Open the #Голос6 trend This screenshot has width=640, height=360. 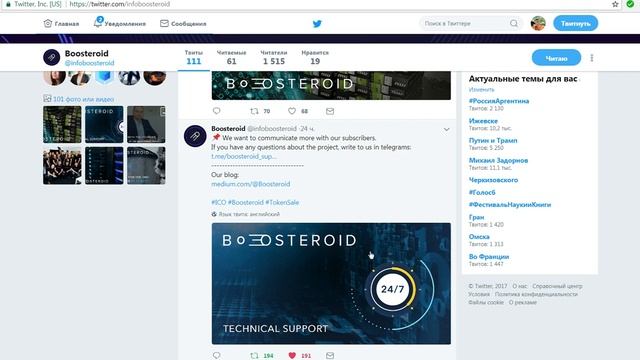tap(482, 192)
